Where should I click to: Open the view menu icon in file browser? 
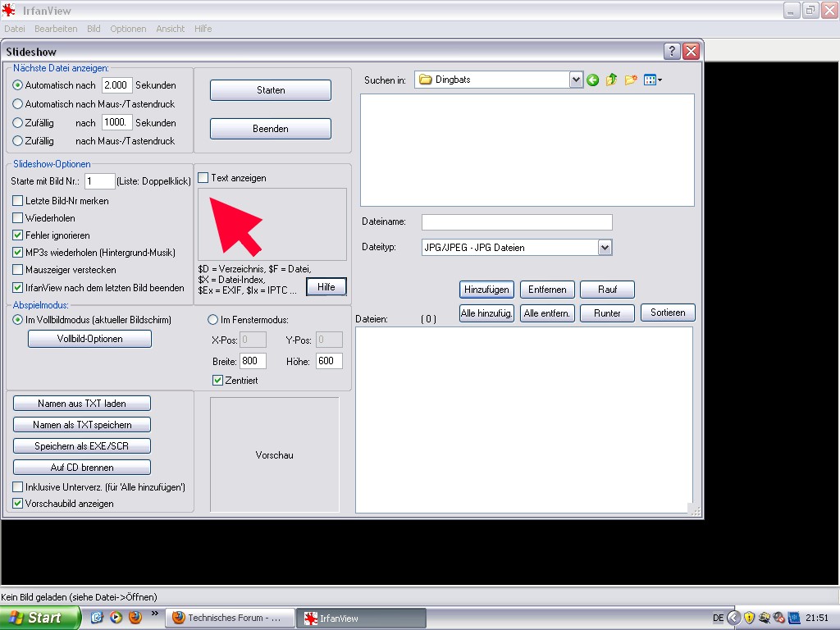(x=653, y=80)
